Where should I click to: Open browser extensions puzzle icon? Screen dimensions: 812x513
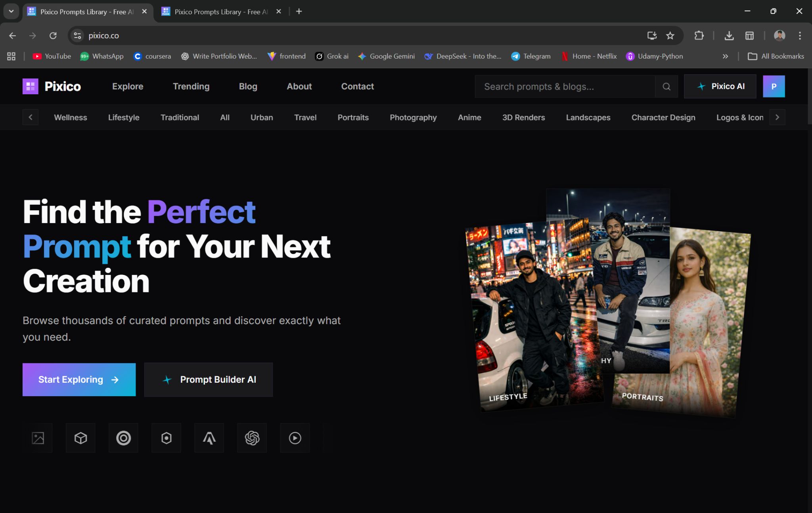pos(699,36)
